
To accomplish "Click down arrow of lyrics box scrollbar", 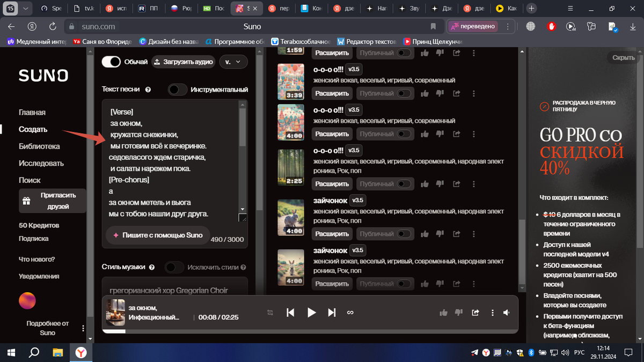I will (242, 209).
